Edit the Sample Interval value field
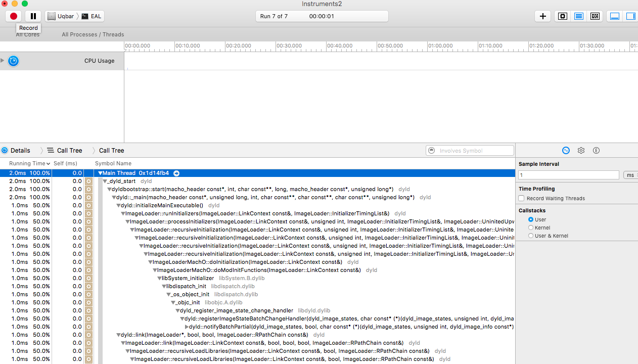Viewport: 638px width, 364px height. pos(569,175)
